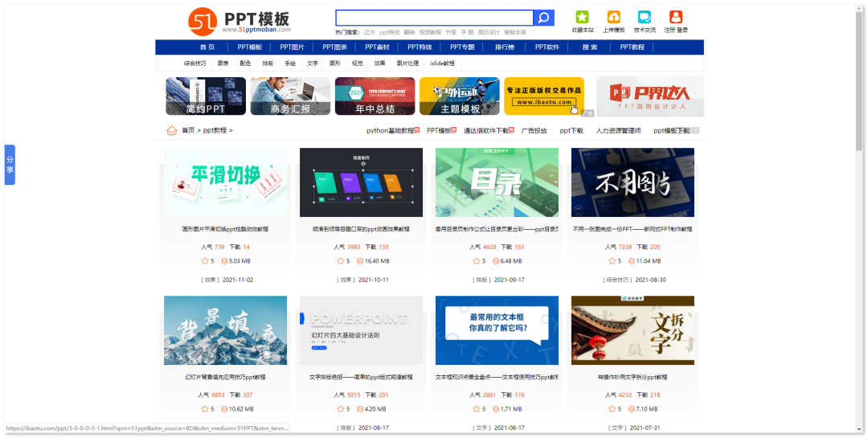Click the magnifier search button
Viewport: 868px width, 438px height.
click(x=543, y=18)
